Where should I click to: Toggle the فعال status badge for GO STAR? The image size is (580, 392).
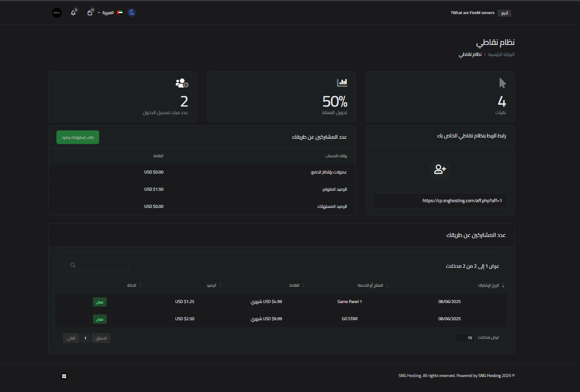100,319
